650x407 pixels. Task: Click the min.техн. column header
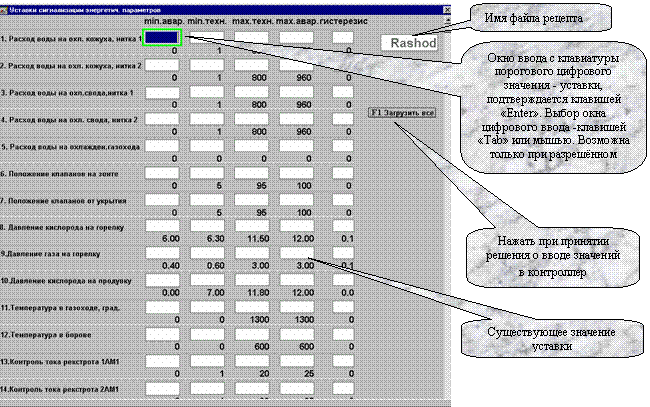(x=207, y=21)
